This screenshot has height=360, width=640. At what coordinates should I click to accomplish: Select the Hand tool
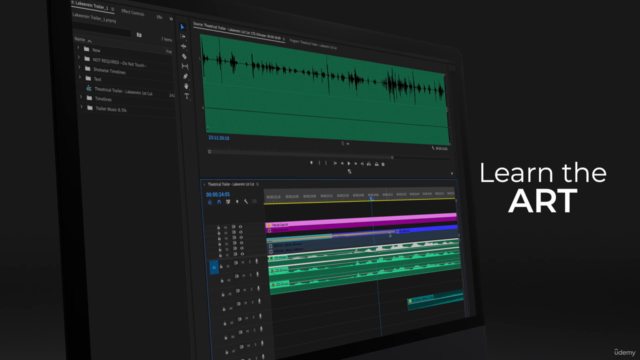pos(186,86)
